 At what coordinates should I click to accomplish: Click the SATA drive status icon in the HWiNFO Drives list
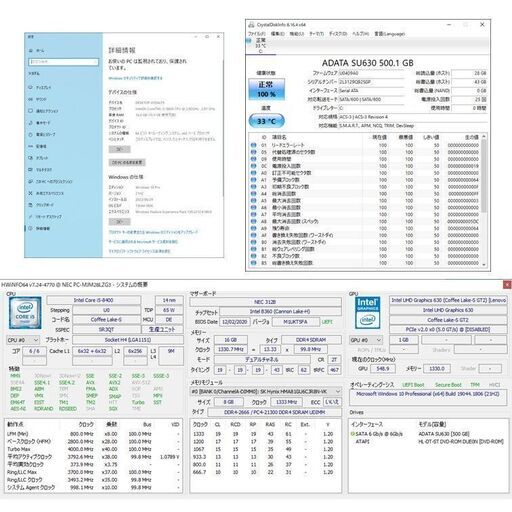point(353,434)
